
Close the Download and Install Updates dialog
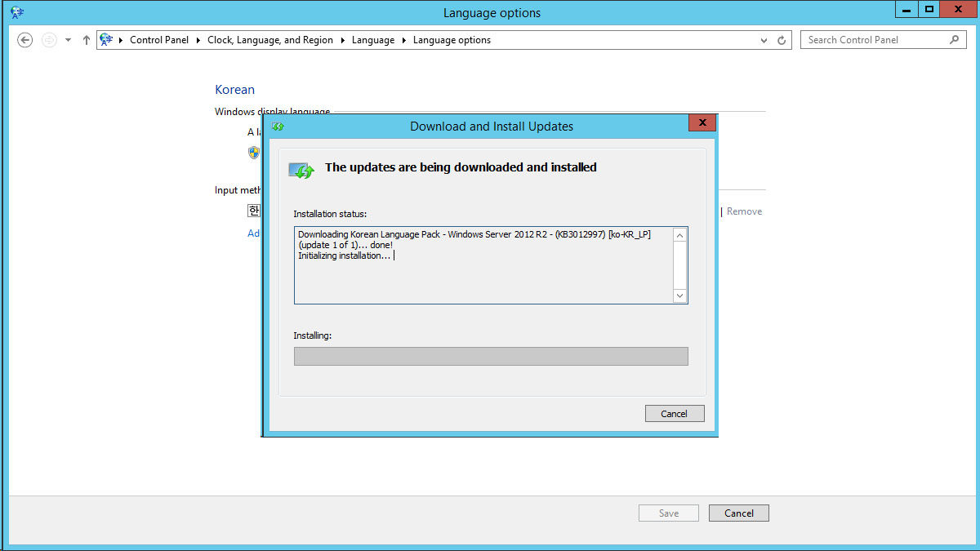702,123
